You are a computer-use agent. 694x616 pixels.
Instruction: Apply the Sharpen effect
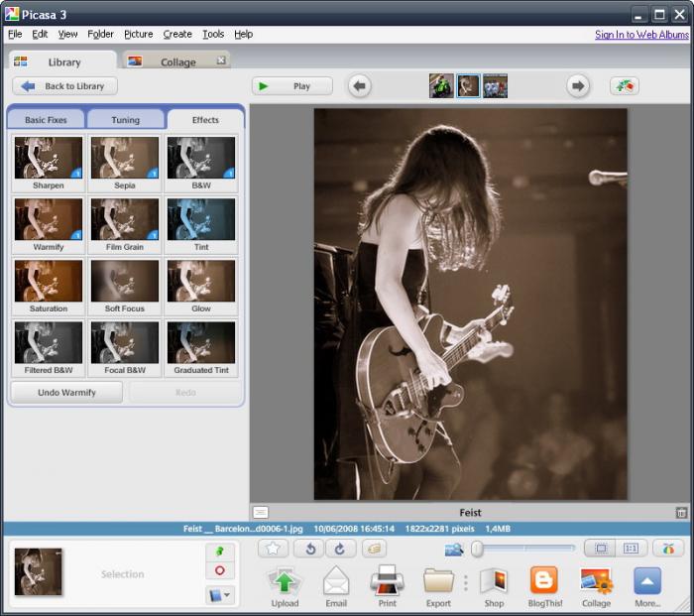49,163
